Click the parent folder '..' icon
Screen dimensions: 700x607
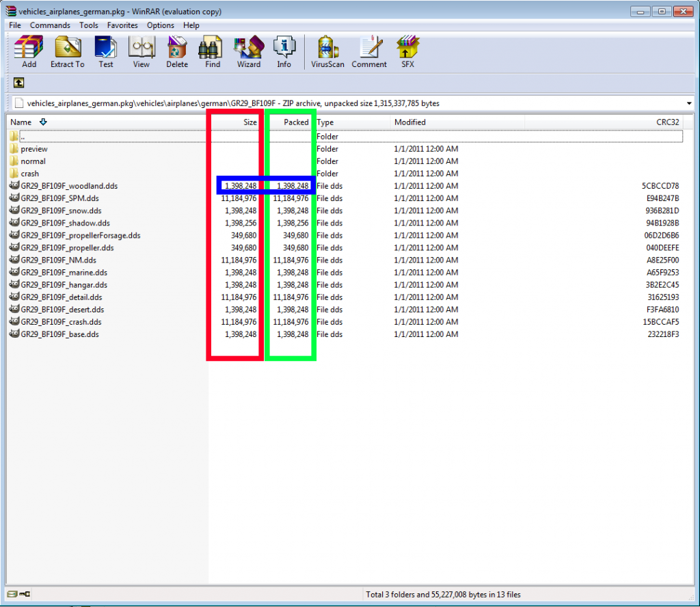tap(14, 136)
